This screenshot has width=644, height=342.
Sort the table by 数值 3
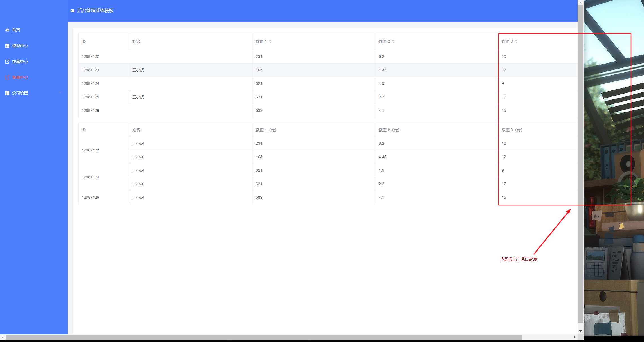coord(516,41)
